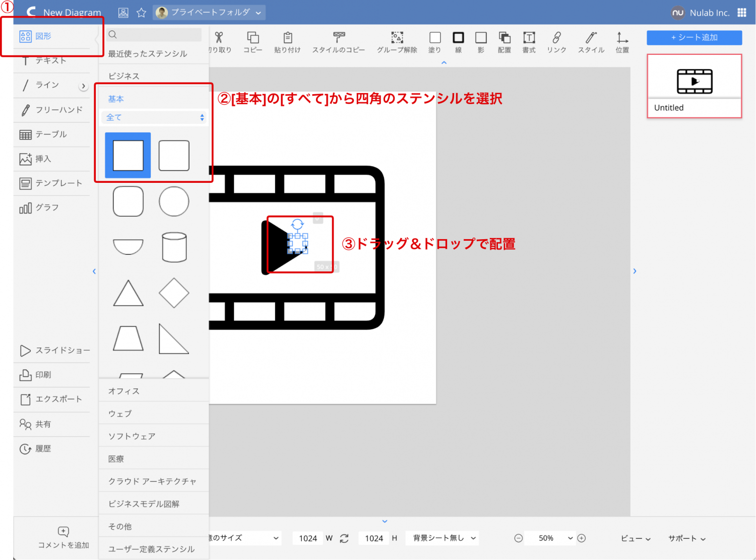Select the circle stencil shape
Viewport: 756px width, 560px height.
pos(174,201)
